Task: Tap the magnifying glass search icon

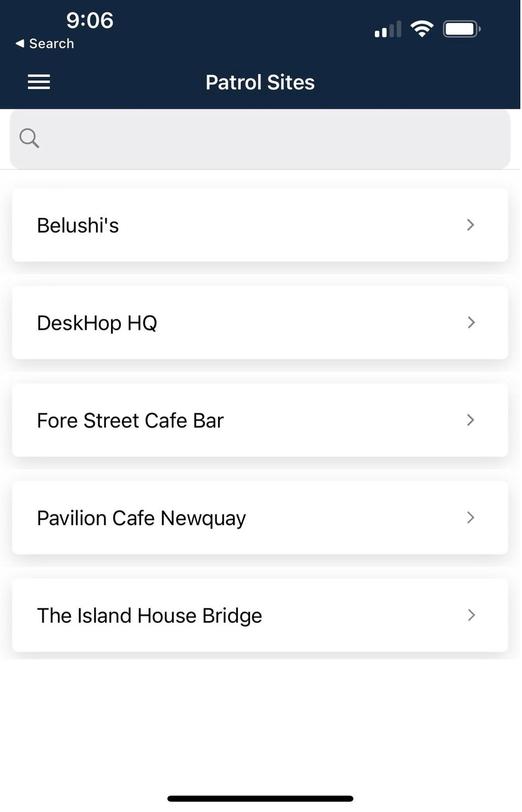Action: (x=29, y=138)
